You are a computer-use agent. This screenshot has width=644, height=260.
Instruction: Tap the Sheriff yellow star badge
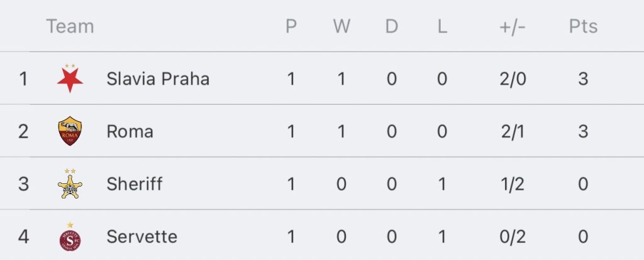tap(70, 183)
